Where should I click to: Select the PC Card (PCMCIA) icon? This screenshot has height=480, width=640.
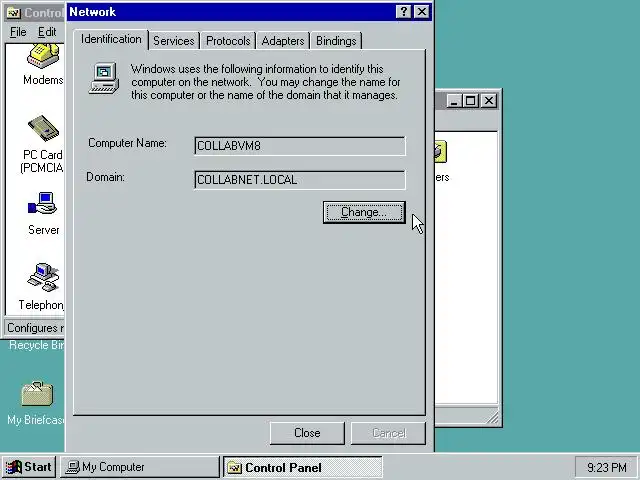(43, 129)
